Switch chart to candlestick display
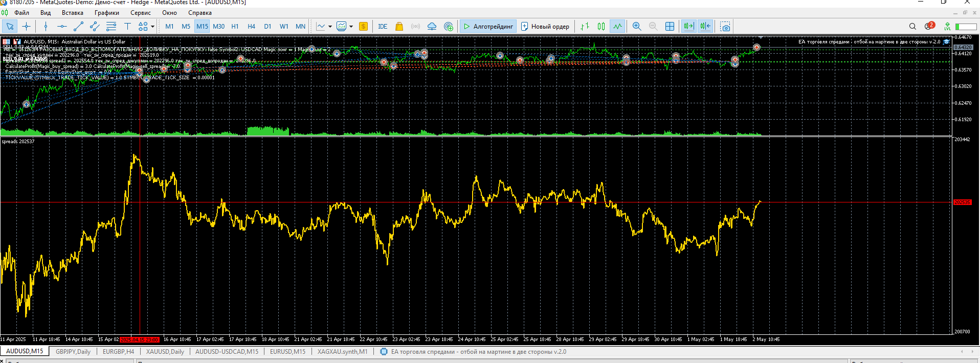Screen dimensions: 980x363 pos(602,27)
